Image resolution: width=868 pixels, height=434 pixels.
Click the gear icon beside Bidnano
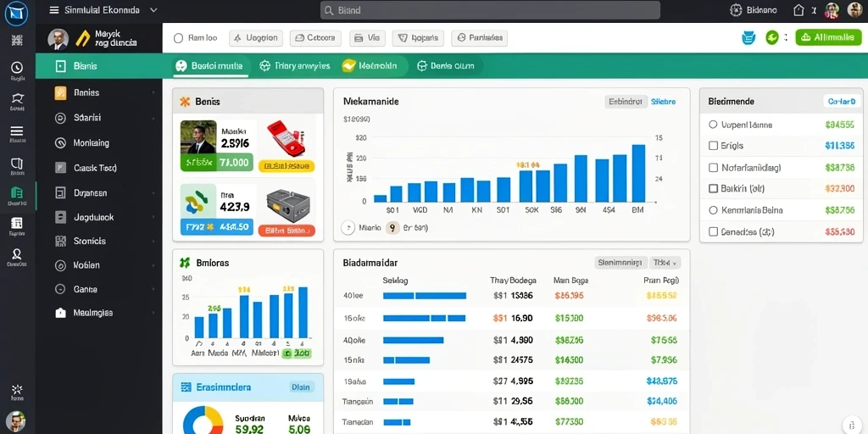tap(736, 10)
